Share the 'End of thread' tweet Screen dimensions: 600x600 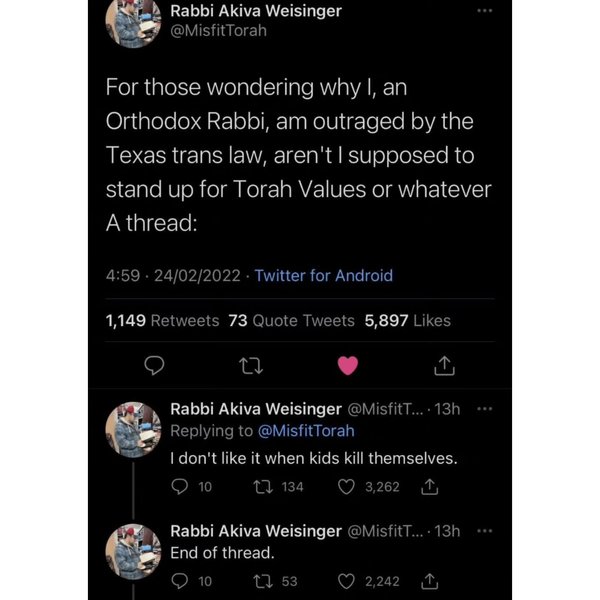point(429,580)
